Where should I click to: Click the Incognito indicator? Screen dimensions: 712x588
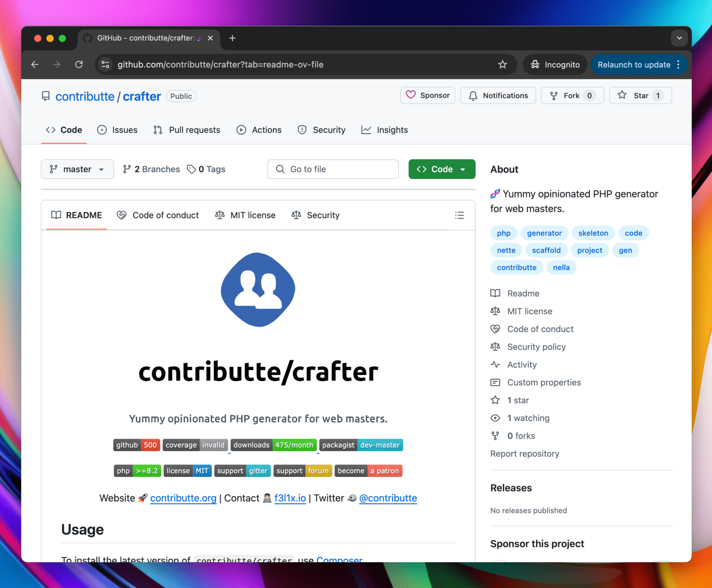[555, 64]
